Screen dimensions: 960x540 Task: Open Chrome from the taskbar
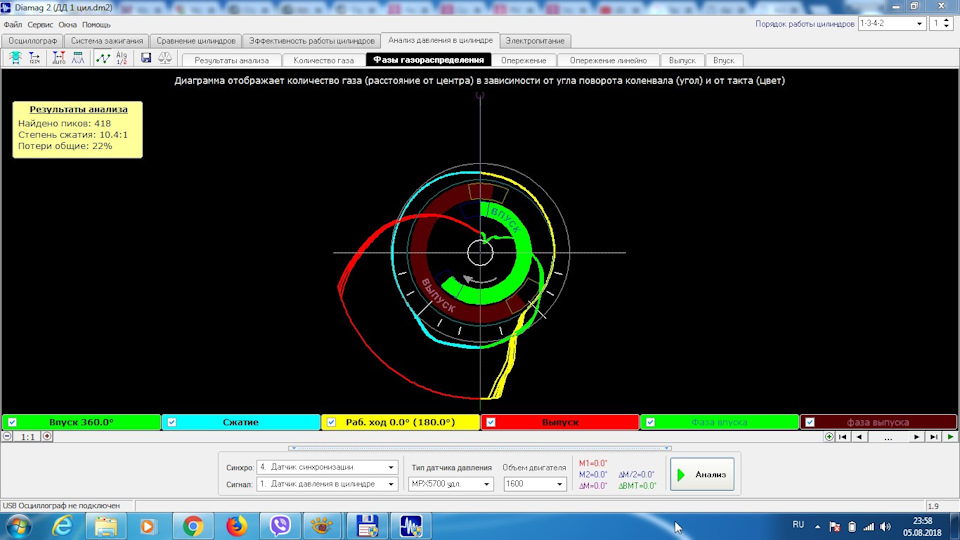tap(192, 526)
